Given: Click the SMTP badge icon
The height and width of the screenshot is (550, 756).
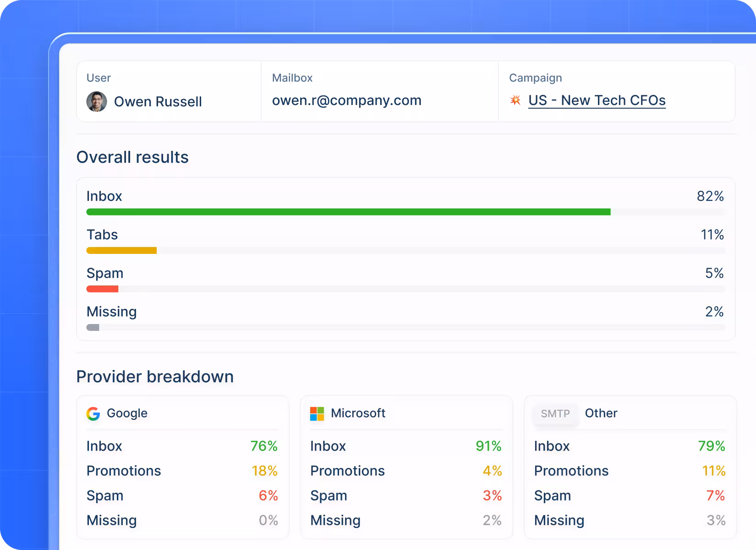Looking at the screenshot, I should [x=555, y=413].
